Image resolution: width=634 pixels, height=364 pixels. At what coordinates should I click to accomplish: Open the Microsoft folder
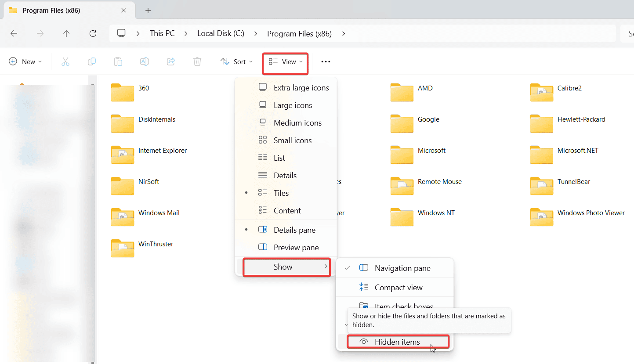click(418, 155)
